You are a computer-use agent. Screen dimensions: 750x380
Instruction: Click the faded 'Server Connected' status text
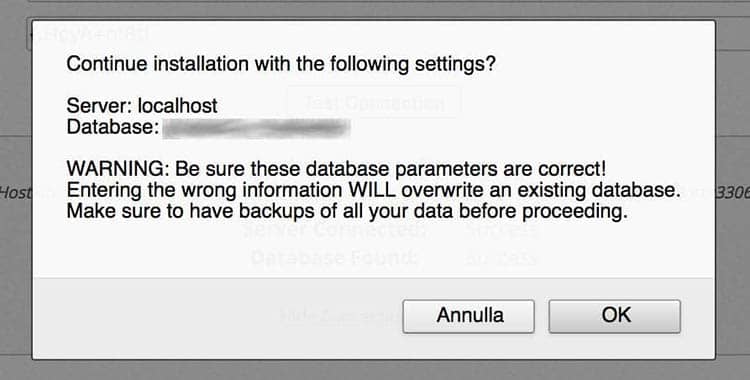335,231
